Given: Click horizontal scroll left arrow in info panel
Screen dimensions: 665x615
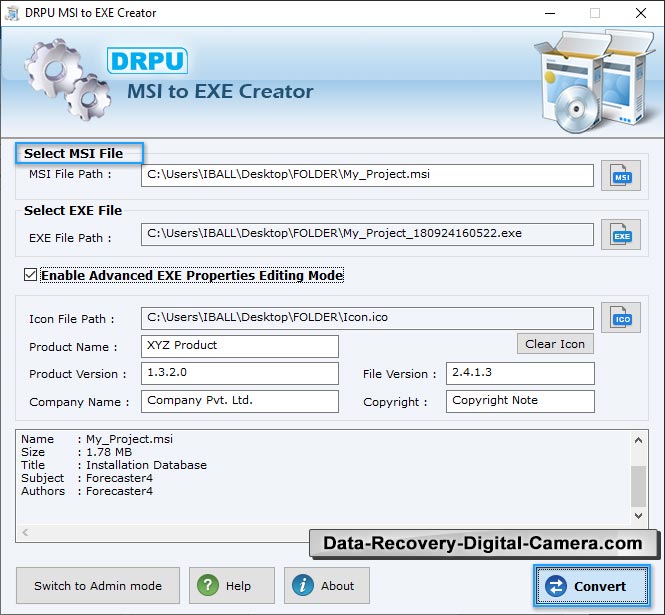Looking at the screenshot, I should pyautogui.click(x=25, y=532).
